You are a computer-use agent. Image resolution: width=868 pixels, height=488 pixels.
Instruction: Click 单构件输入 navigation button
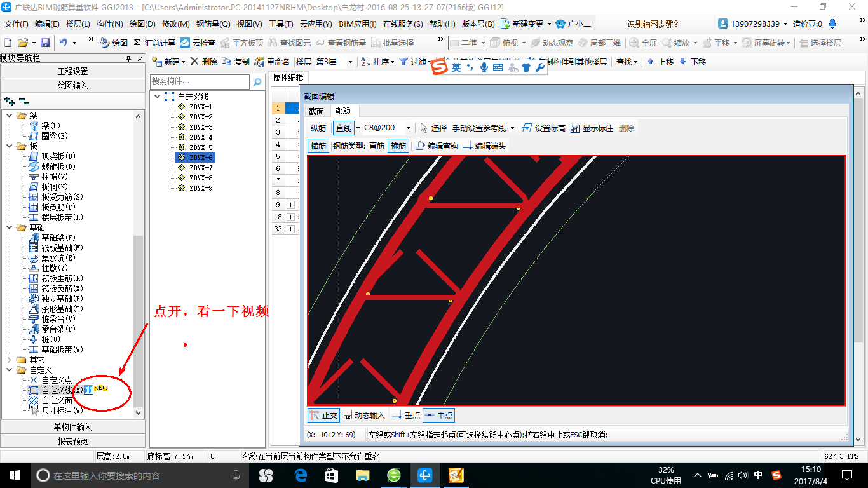[73, 427]
